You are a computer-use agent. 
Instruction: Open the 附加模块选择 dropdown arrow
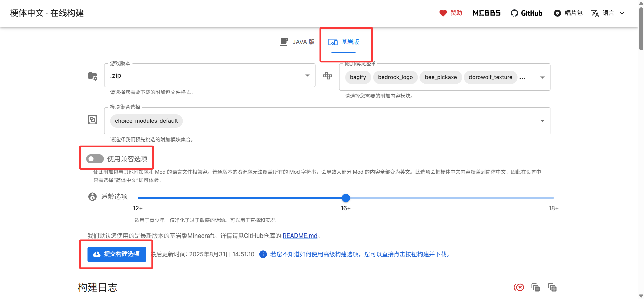(x=542, y=77)
